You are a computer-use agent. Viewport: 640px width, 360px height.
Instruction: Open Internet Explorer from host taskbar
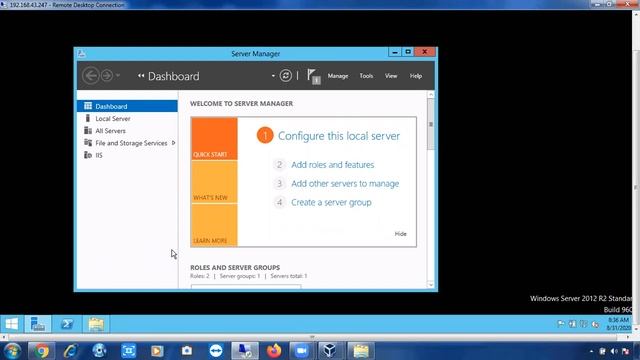coord(70,351)
